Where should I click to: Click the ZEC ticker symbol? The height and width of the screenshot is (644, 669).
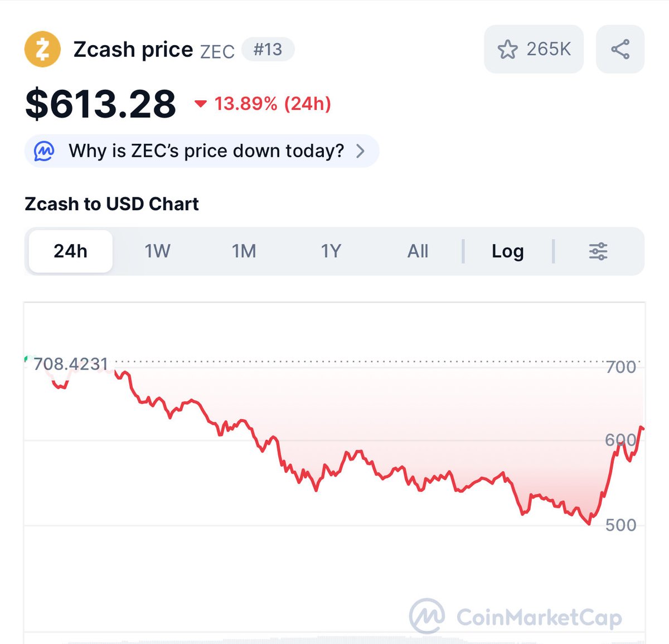pos(217,51)
